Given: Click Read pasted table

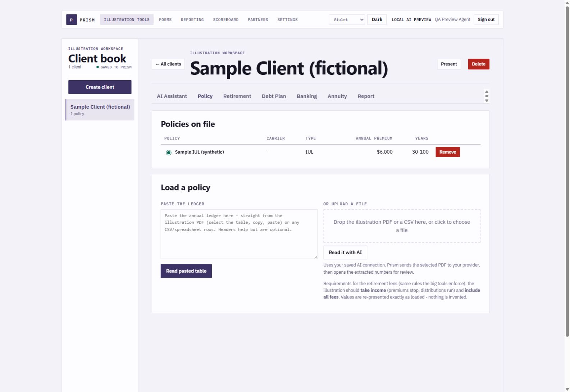Looking at the screenshot, I should pos(186,271).
